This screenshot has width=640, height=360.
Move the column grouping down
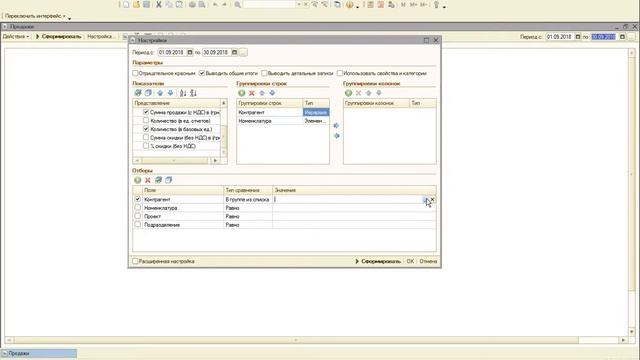click(379, 93)
